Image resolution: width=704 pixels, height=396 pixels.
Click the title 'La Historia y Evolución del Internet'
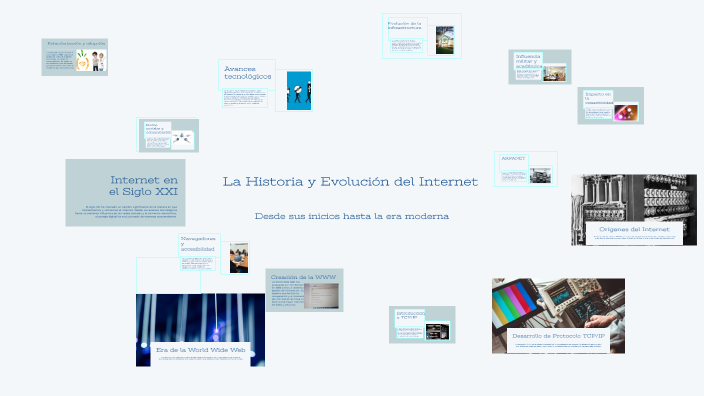click(x=350, y=182)
